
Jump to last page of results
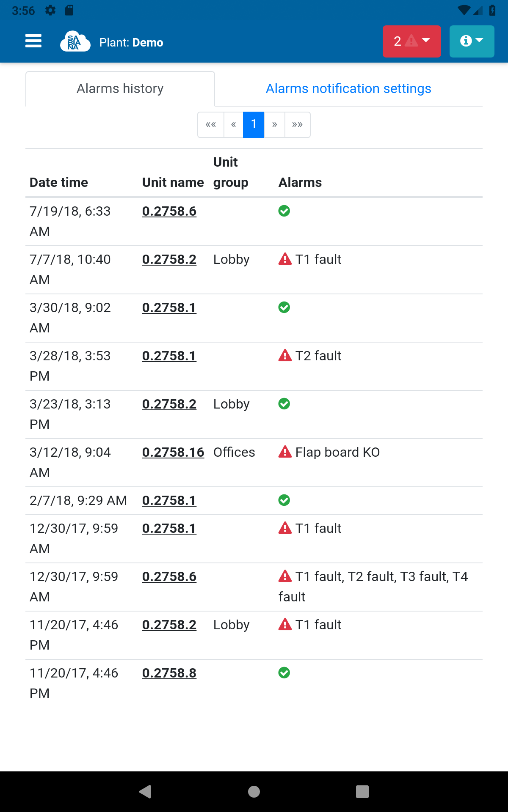point(298,124)
